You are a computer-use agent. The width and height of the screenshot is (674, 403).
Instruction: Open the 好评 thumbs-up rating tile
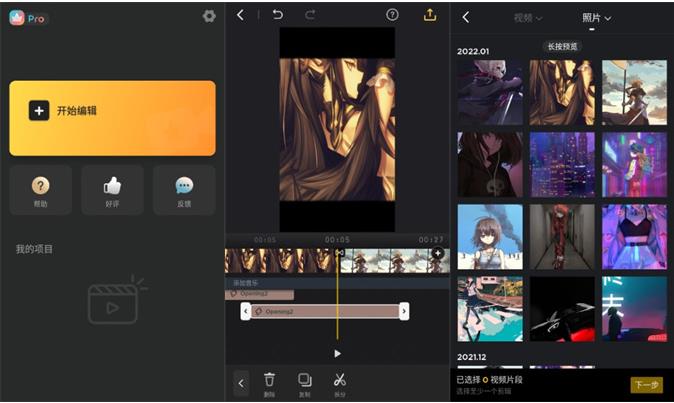[112, 190]
